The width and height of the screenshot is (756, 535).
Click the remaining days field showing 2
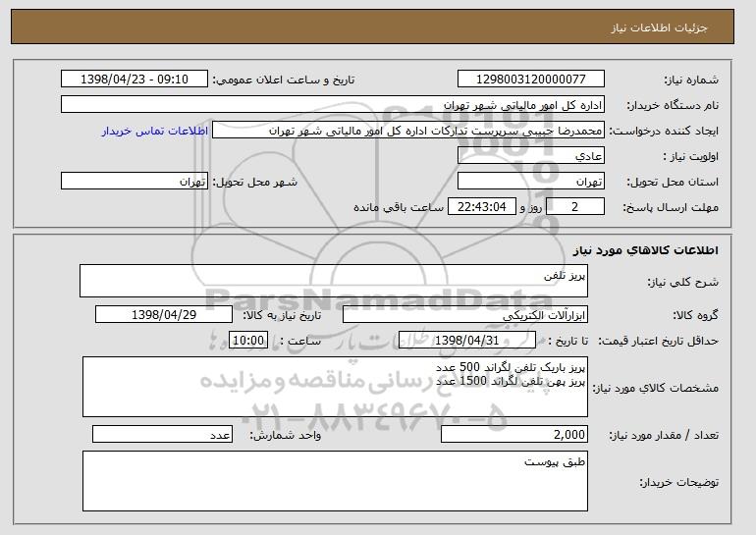pos(574,207)
